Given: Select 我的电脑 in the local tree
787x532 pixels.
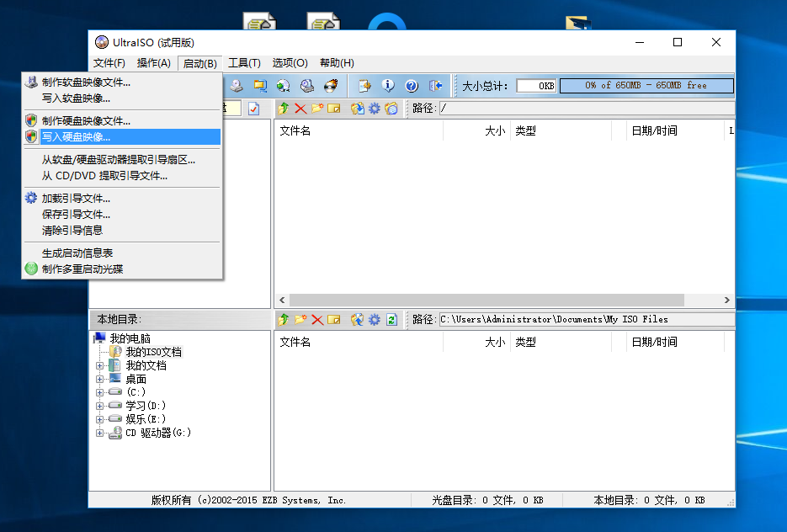Looking at the screenshot, I should (130, 338).
